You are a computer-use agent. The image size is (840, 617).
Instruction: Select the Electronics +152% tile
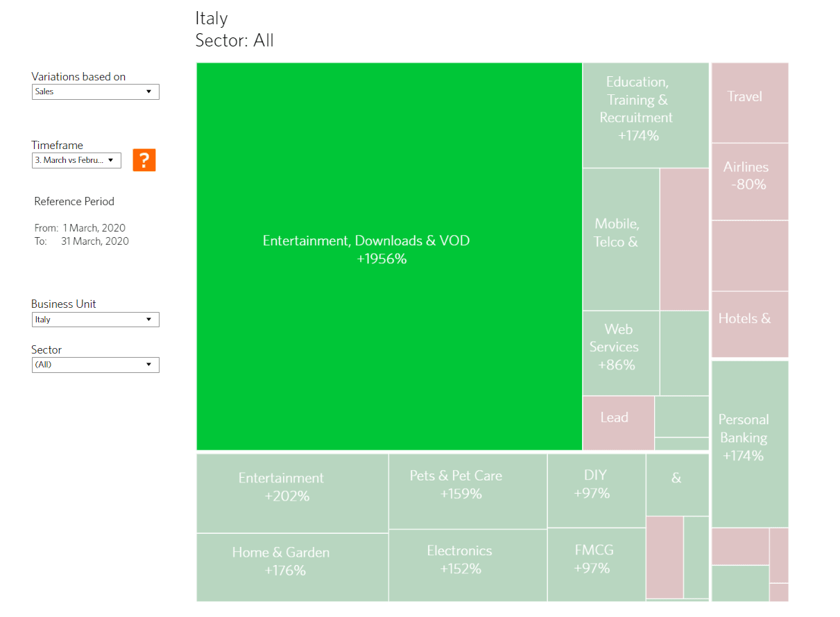(x=468, y=565)
